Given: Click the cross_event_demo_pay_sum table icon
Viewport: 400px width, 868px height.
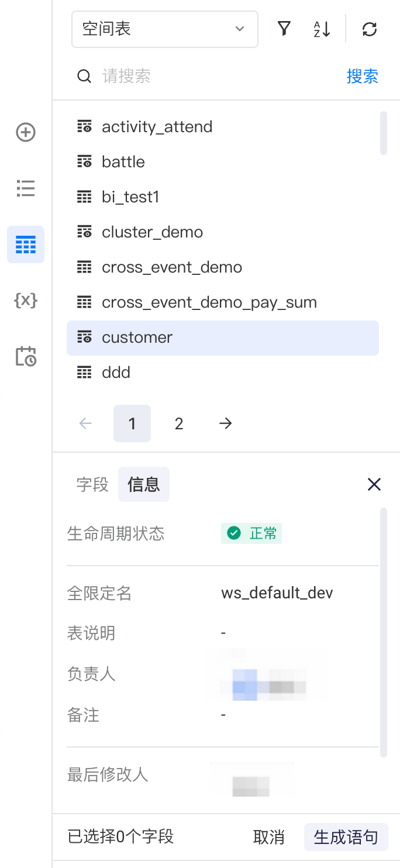Looking at the screenshot, I should pos(85,302).
